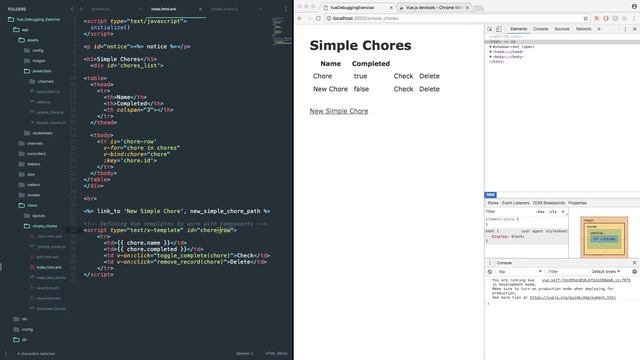Click the Sublime status bar panel switcher icon
Screen dimensions: 640x360
pyautogui.click(x=6, y=353)
